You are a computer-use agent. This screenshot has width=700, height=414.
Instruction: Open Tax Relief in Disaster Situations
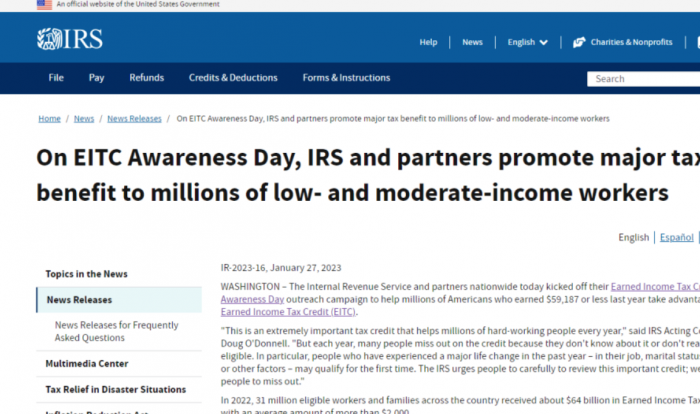[116, 389]
